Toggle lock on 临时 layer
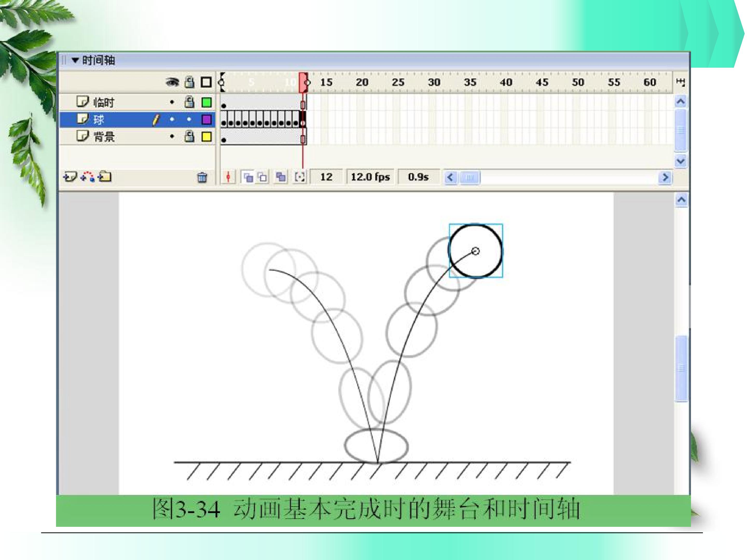This screenshot has width=747, height=560. (x=189, y=102)
